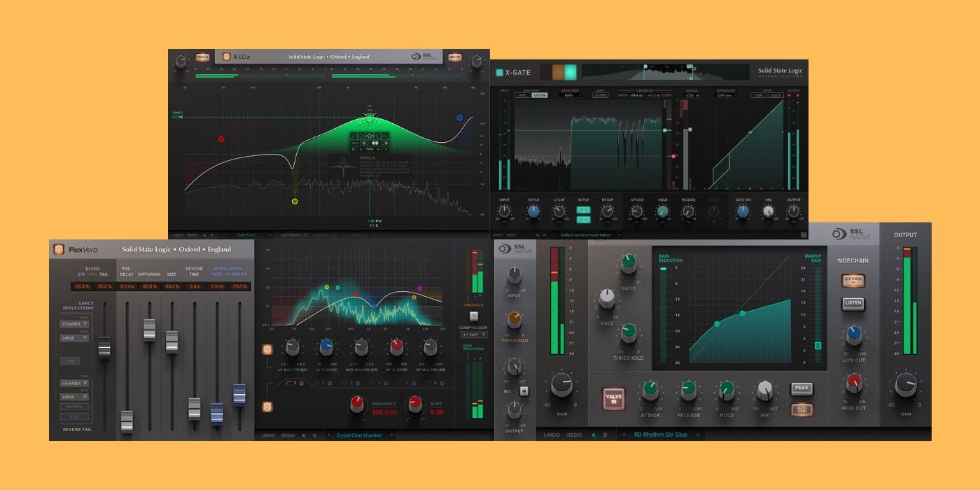Open the compressor 3:1 FAST dropdown

coord(474,335)
